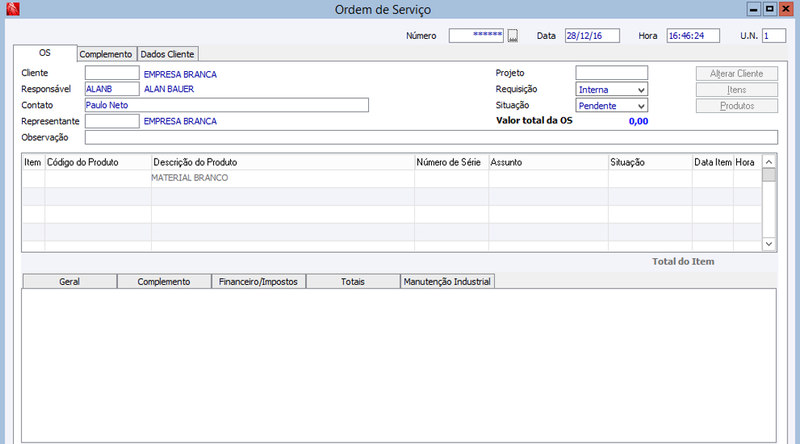Click the Hora field showing 16:46:24
Image resolution: width=800 pixels, height=444 pixels.
[693, 36]
